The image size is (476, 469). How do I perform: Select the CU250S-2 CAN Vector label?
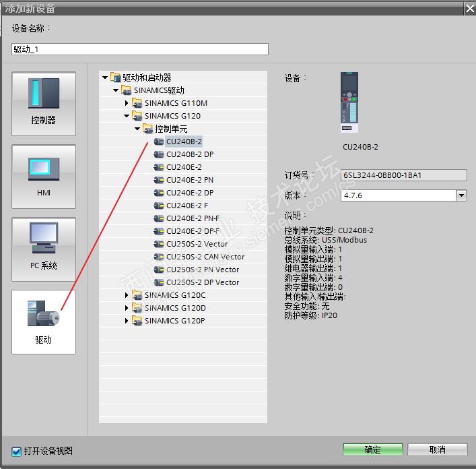205,257
